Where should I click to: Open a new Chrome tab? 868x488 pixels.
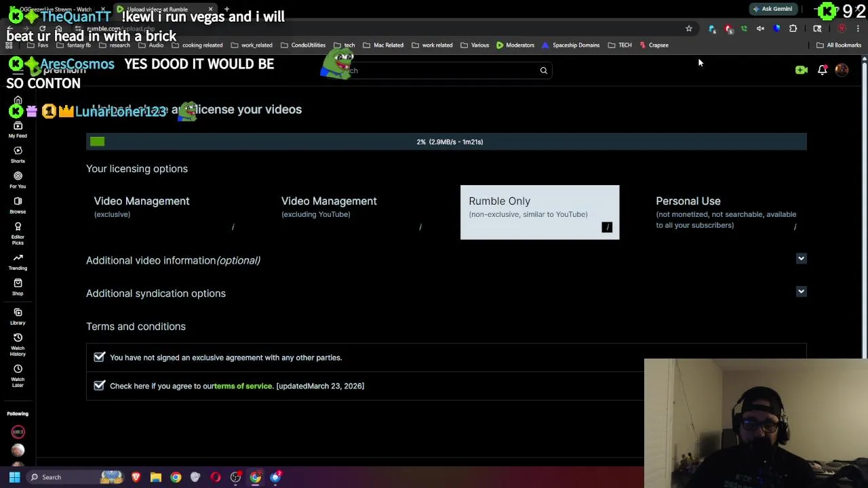pos(227,9)
